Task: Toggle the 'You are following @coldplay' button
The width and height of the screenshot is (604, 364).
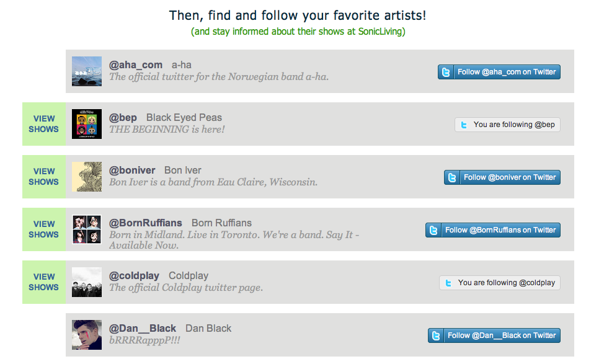Action: coord(500,283)
